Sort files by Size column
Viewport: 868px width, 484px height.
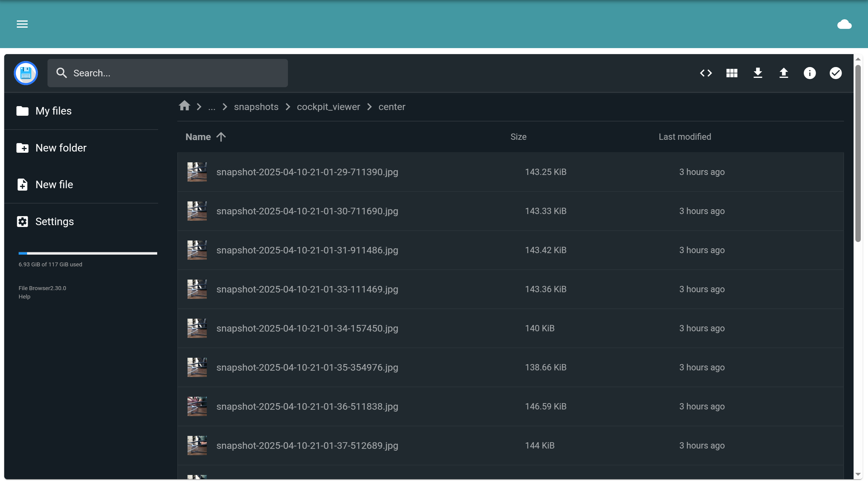pyautogui.click(x=518, y=137)
